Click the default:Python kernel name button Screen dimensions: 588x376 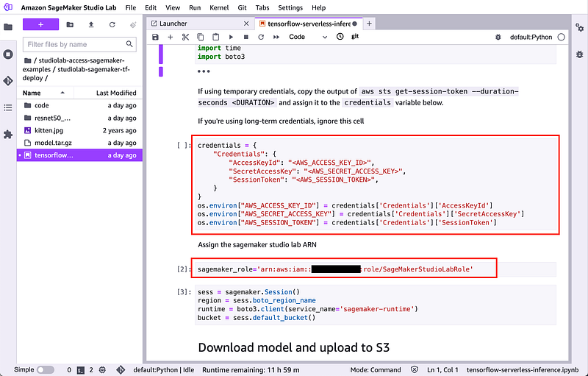pyautogui.click(x=531, y=37)
